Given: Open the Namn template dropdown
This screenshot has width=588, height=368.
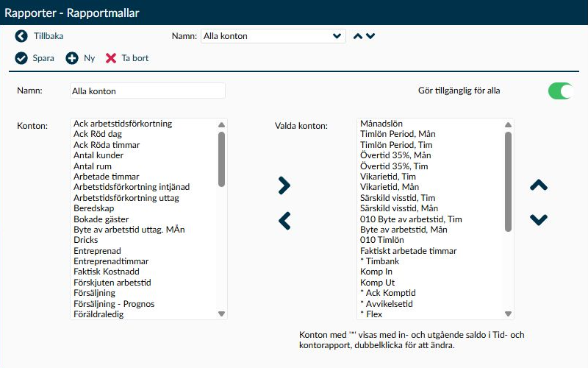Looking at the screenshot, I should tap(273, 36).
